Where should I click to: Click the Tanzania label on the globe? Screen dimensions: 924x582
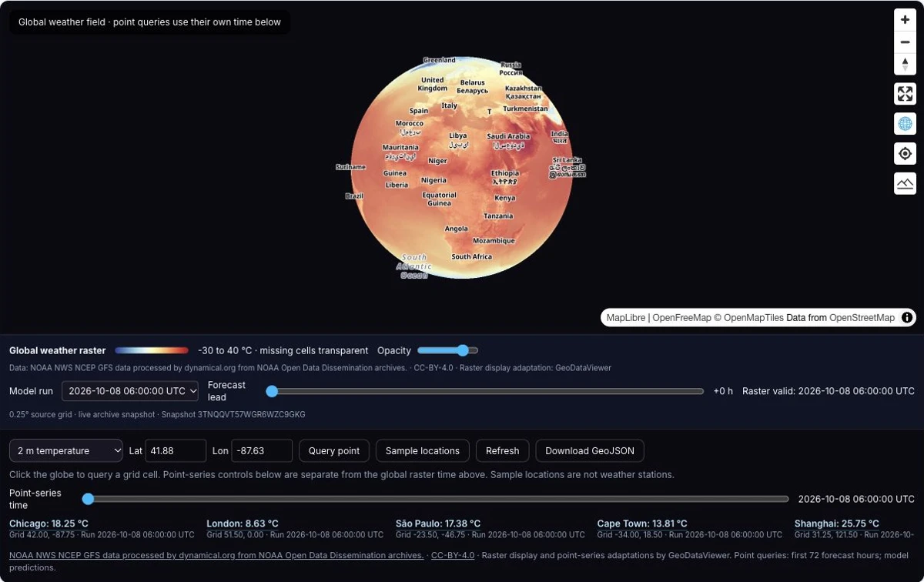pyautogui.click(x=498, y=216)
